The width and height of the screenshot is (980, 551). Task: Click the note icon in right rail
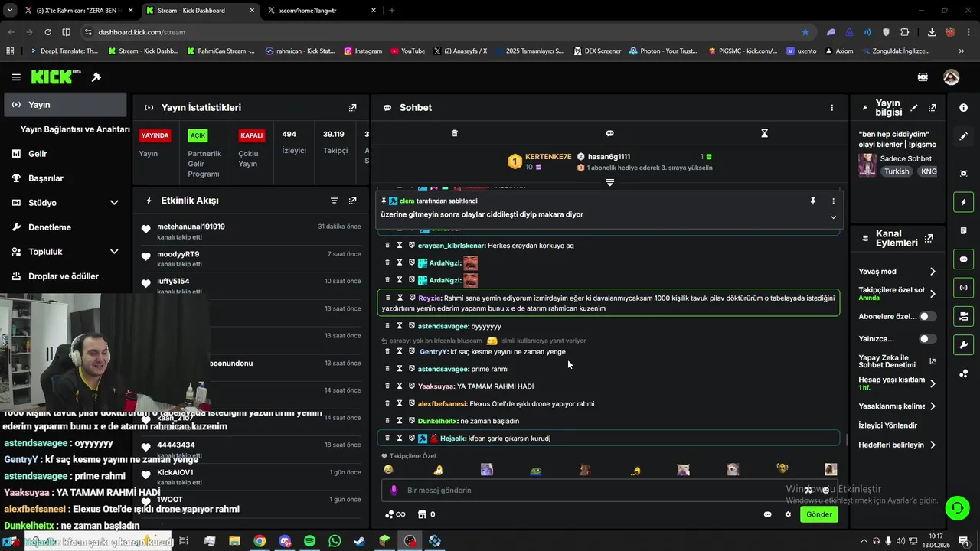click(x=963, y=230)
